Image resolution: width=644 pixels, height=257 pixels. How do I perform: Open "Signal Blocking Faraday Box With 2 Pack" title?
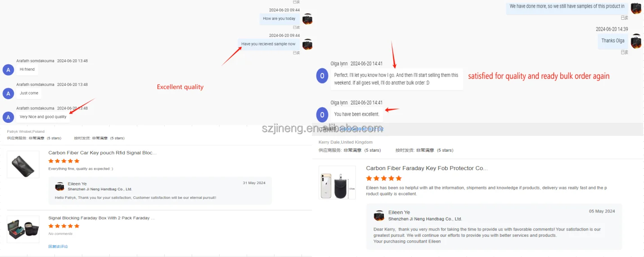pos(102,218)
